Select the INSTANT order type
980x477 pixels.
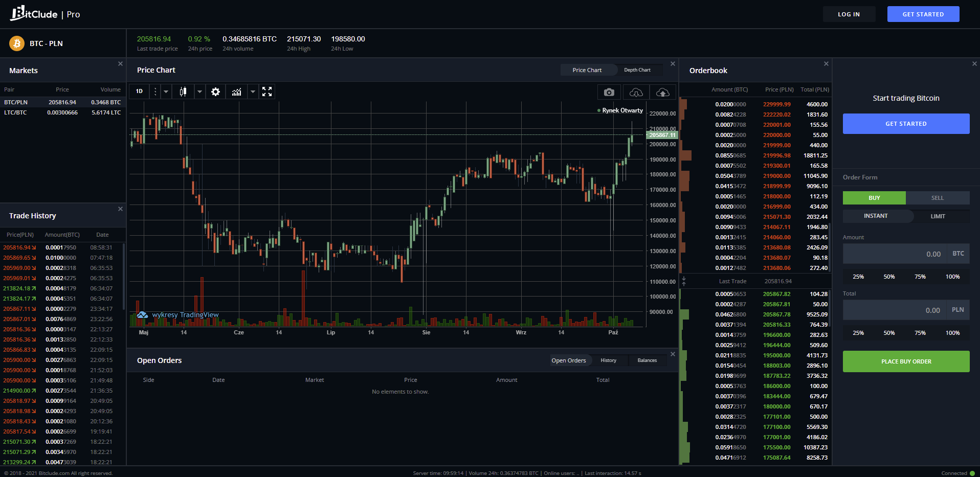[x=876, y=216]
